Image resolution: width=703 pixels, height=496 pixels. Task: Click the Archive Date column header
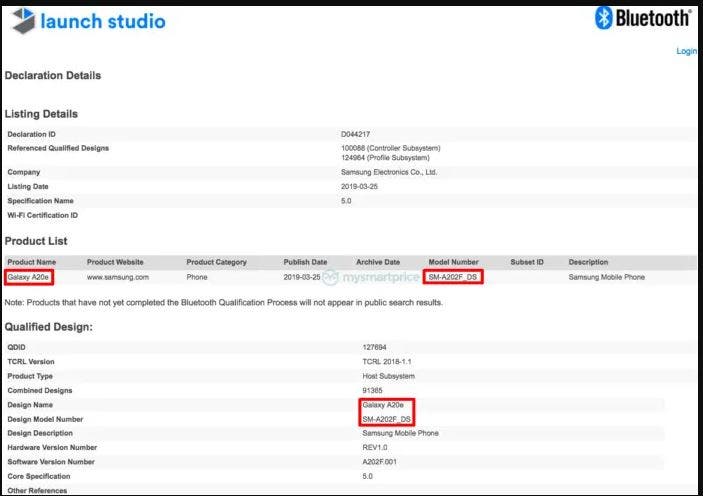[x=378, y=262]
